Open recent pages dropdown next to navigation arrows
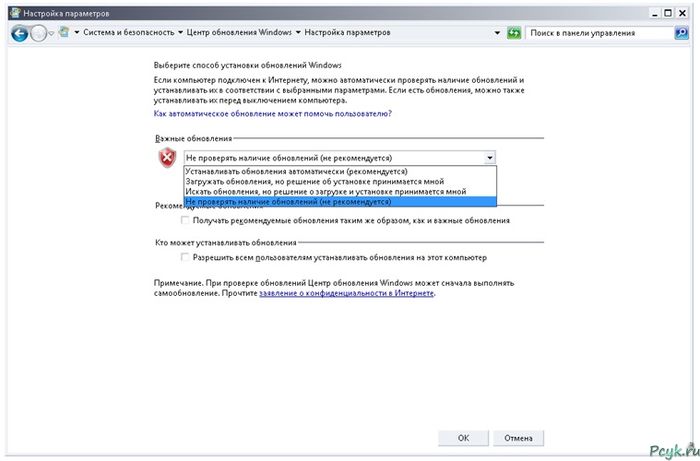The image size is (700, 461). [51, 33]
